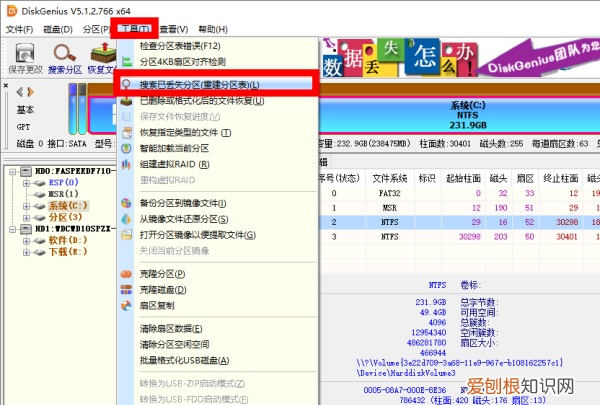Choose 清除扇区数据(E) menu entry
Viewport: 600px width, 405px height.
[218, 329]
